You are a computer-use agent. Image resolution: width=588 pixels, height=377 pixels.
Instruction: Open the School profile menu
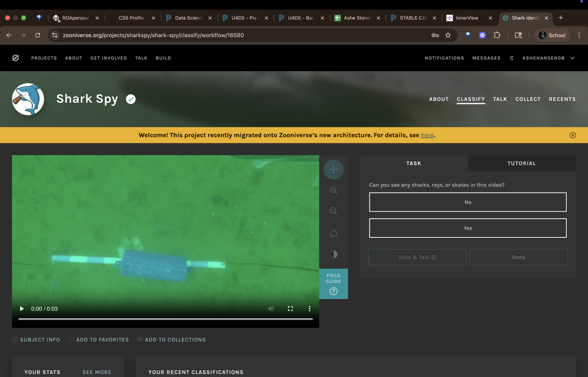[552, 35]
